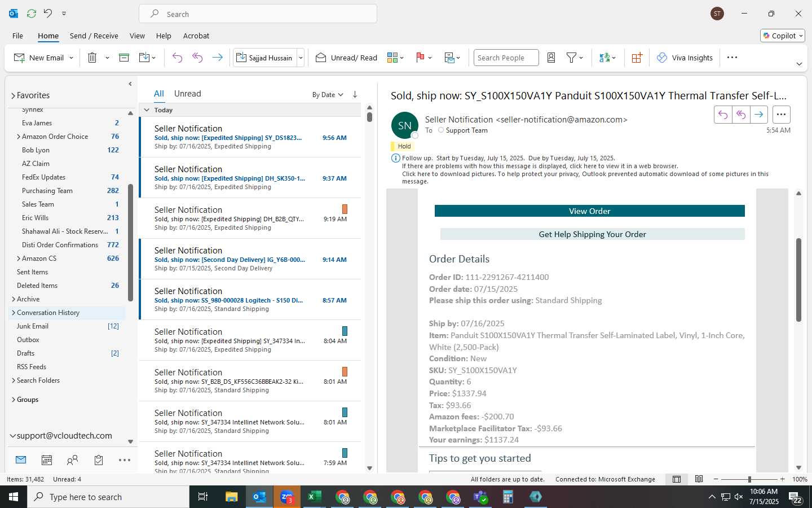Open the 9:56 AM Seller Notification email
Screen dimensions: 812x508
[250, 137]
